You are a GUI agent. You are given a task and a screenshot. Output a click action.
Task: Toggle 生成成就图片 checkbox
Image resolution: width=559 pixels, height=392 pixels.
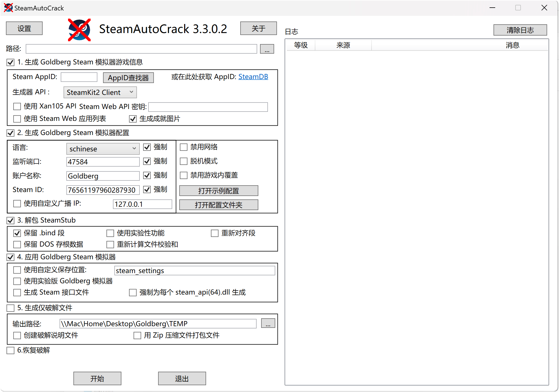click(133, 119)
